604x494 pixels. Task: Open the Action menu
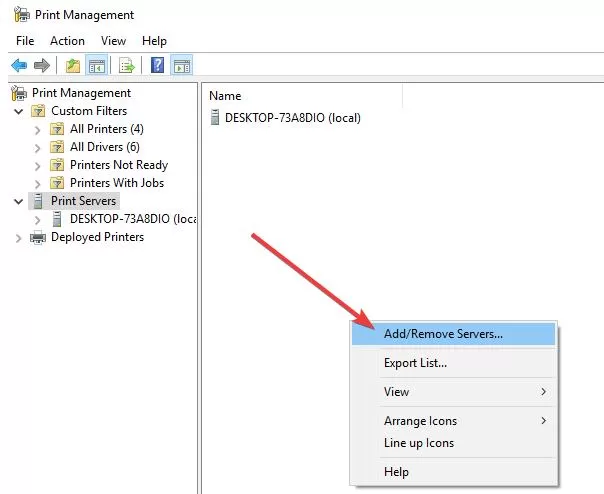[67, 41]
